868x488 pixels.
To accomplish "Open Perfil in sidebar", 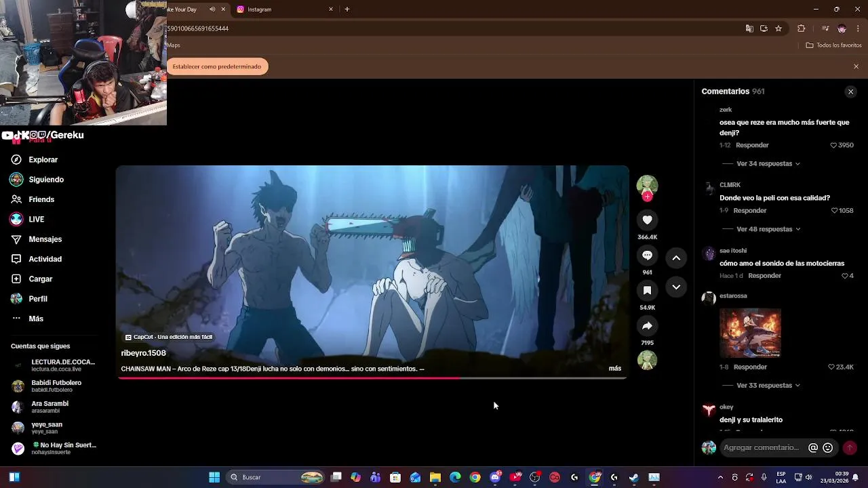I will click(38, 299).
